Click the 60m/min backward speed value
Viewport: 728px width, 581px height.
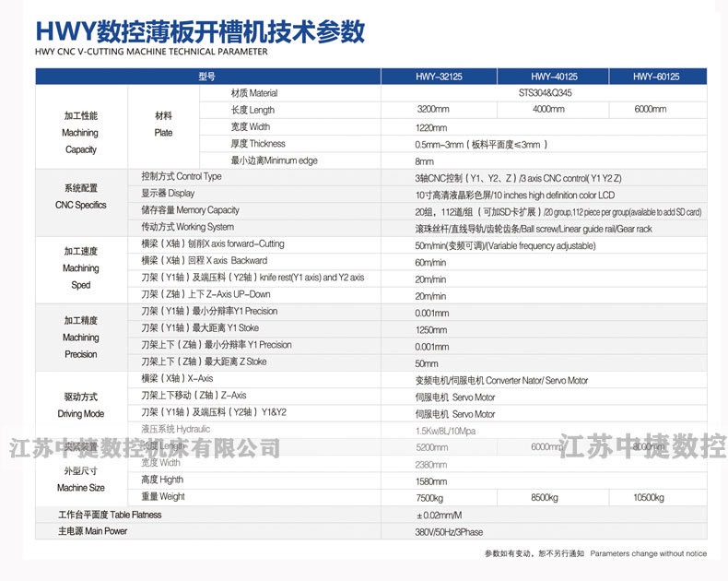pos(430,263)
